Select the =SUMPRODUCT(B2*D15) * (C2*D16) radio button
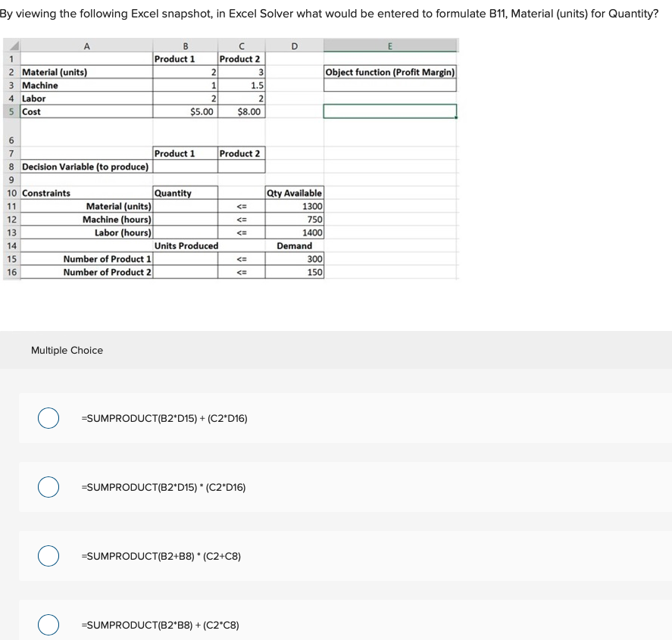This screenshot has height=640, width=672. [48, 487]
